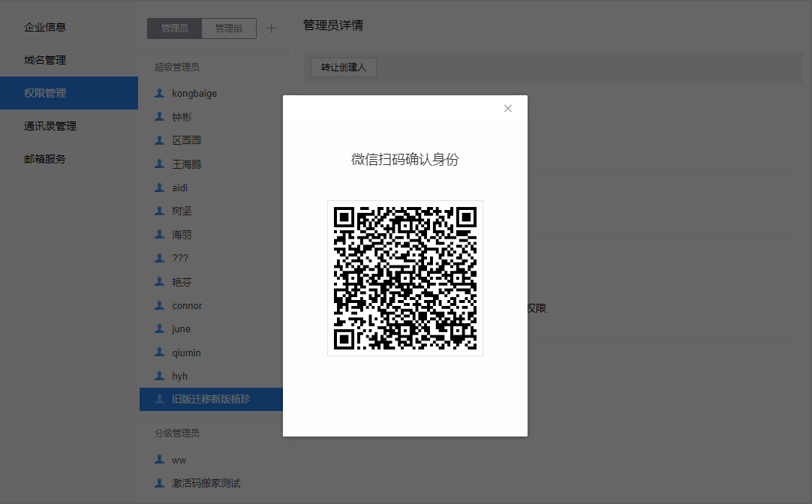The height and width of the screenshot is (504, 812).
Task: Open 企业信息 in the left sidebar
Action: point(45,27)
